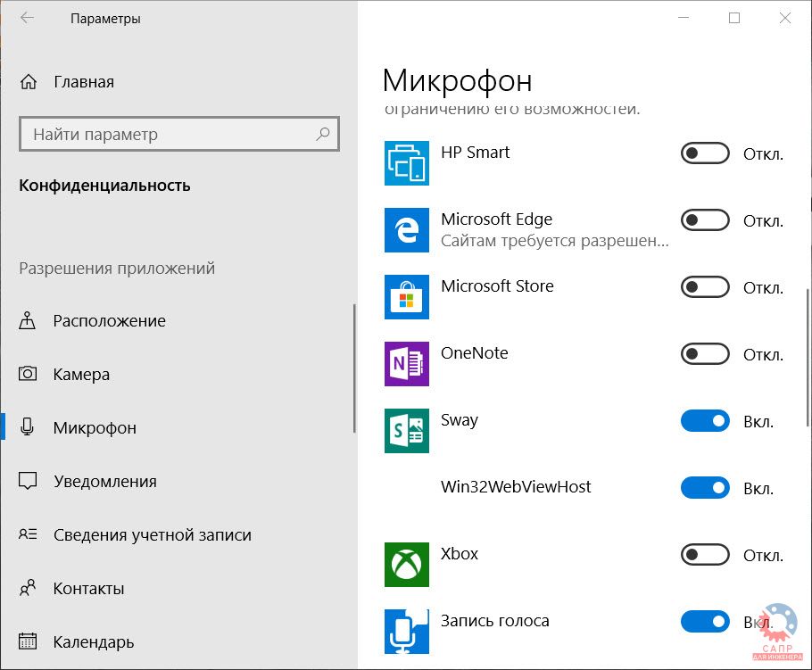Click the Запись голоса app icon
Viewport: 812px width, 670px height.
point(407,631)
